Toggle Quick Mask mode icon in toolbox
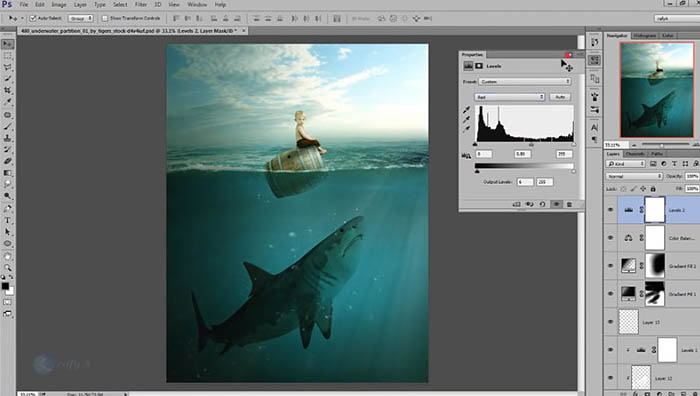The width and height of the screenshot is (700, 396). pos(8,303)
